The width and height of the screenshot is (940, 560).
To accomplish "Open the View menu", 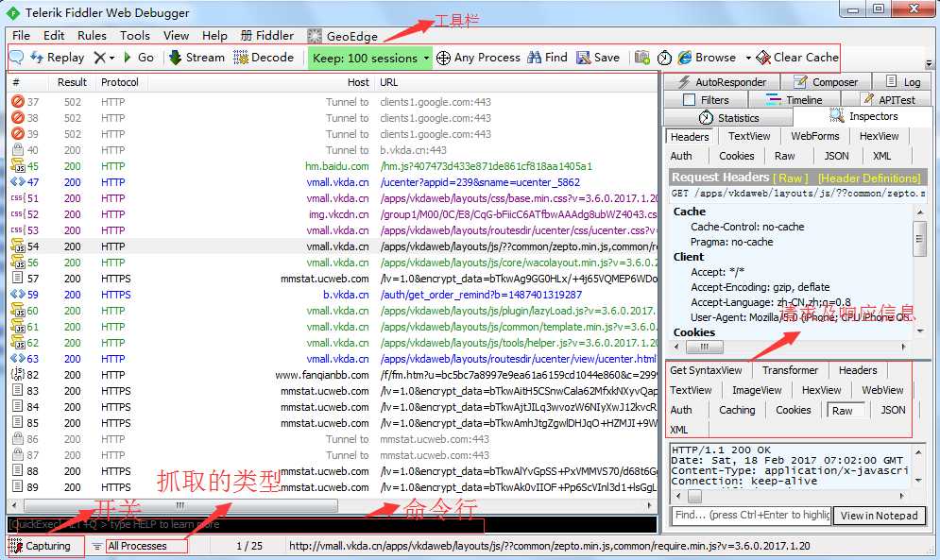I will (177, 36).
